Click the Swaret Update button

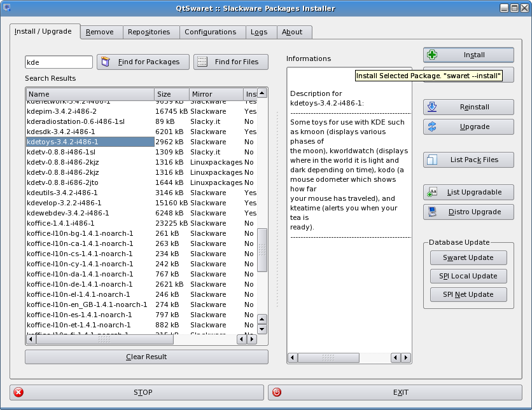[x=468, y=257]
